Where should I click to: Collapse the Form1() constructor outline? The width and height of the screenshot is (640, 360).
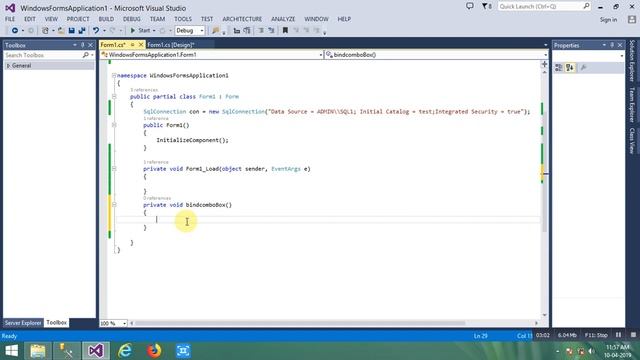pyautogui.click(x=114, y=125)
